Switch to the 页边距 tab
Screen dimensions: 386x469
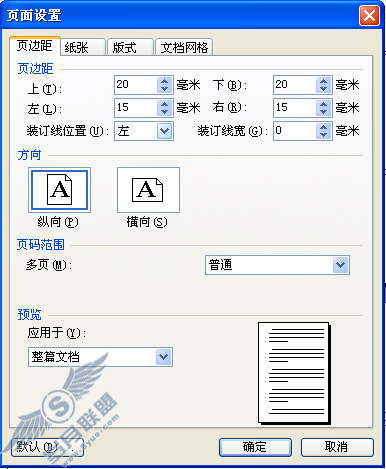click(35, 46)
